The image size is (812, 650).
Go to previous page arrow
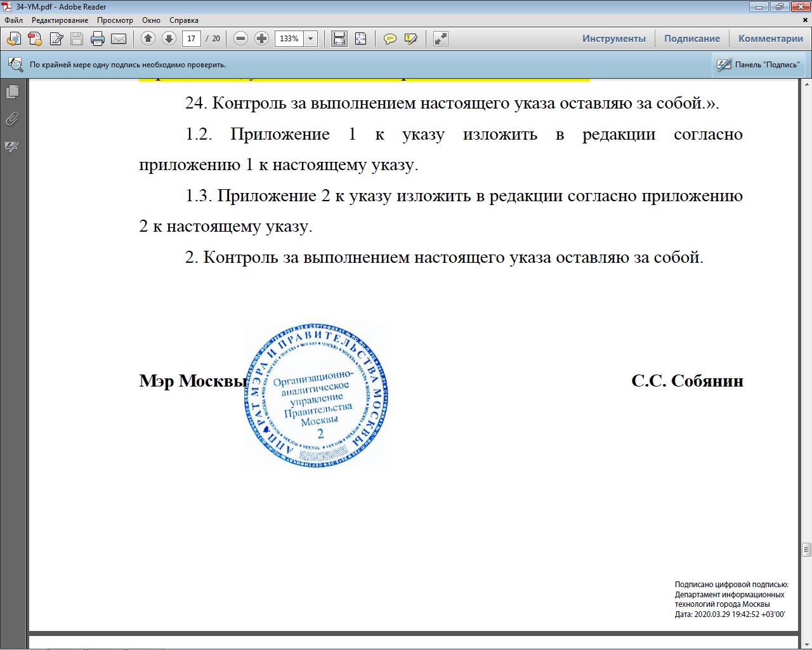[148, 39]
